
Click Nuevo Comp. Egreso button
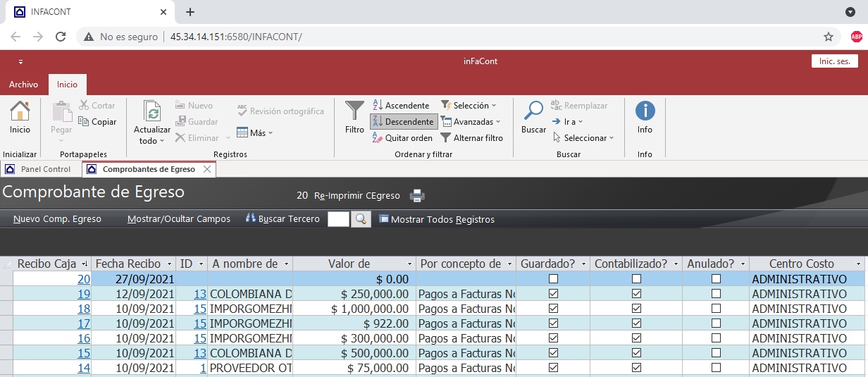coord(57,219)
